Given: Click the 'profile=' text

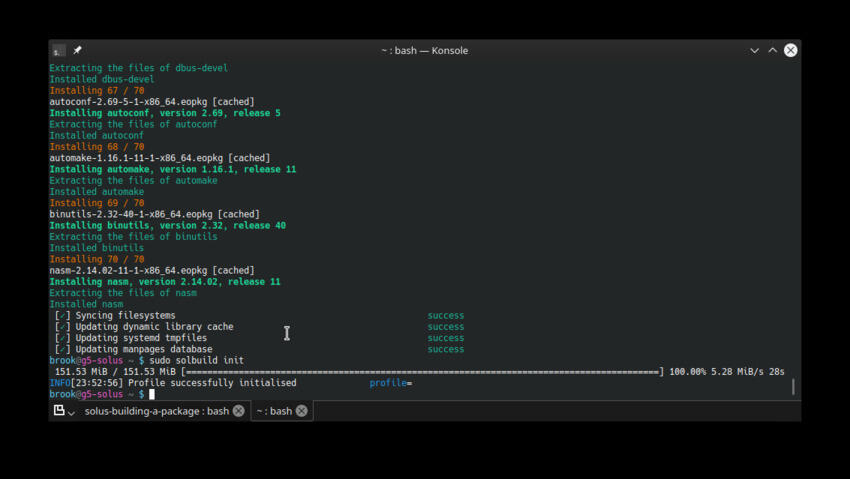Looking at the screenshot, I should [x=391, y=383].
